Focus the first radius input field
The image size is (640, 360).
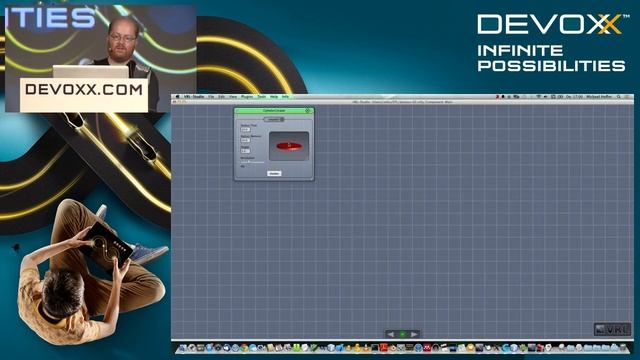(x=245, y=130)
